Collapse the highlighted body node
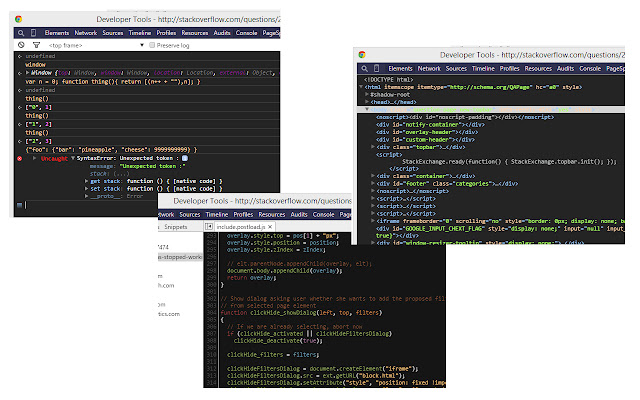Image resolution: width=640 pixels, height=400 pixels. 367,109
